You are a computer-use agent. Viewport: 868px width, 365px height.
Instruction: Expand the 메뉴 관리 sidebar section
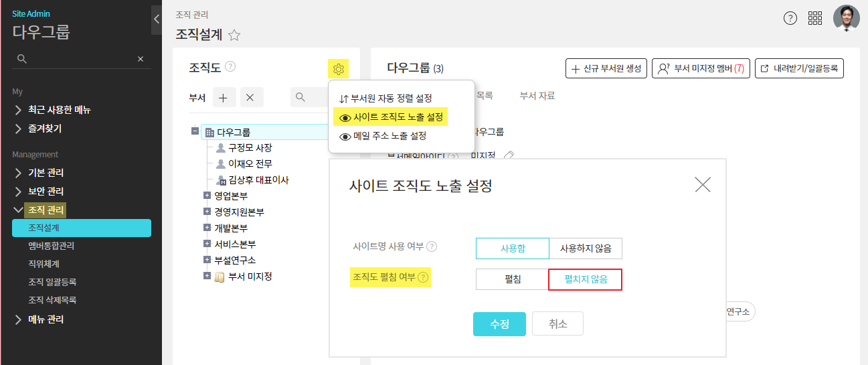(x=18, y=319)
